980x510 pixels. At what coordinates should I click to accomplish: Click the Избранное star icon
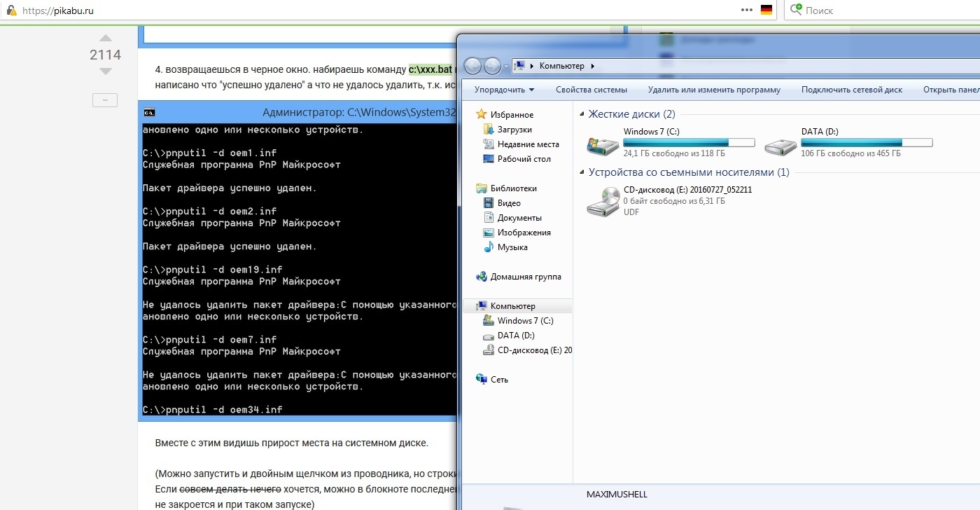(x=481, y=114)
